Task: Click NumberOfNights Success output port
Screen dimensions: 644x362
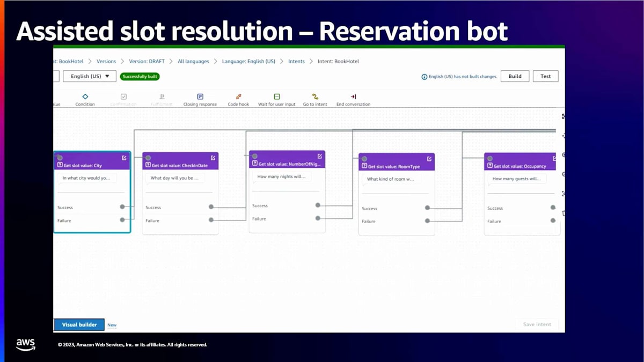Action: click(x=318, y=205)
